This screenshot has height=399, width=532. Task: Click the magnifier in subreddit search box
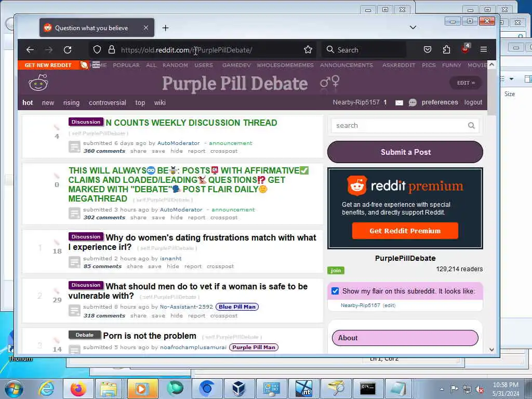click(x=471, y=126)
